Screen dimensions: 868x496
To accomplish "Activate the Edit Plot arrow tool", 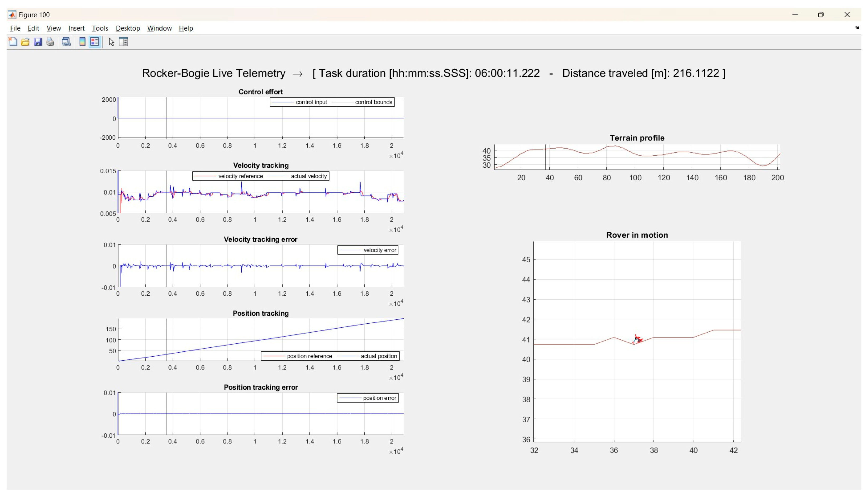I will click(111, 42).
